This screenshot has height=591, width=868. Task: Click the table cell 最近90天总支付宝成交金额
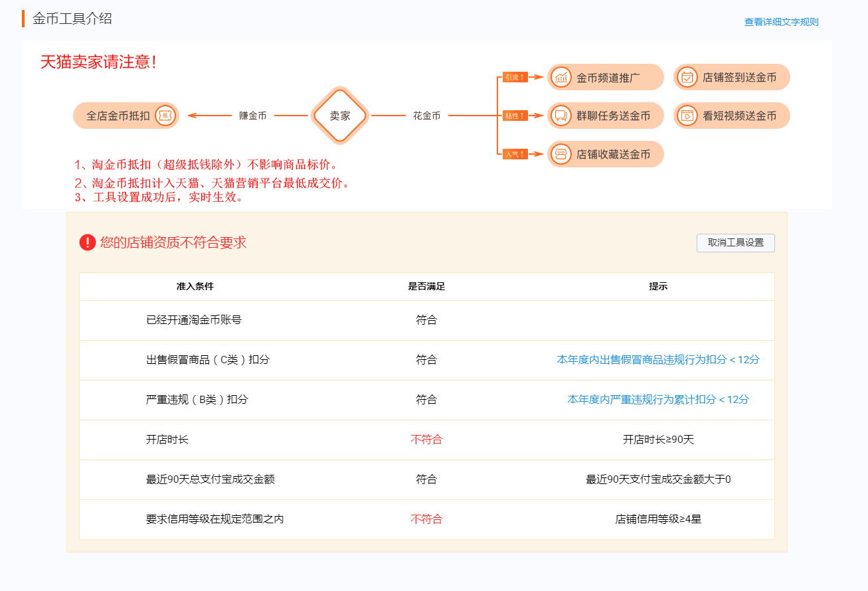[x=211, y=479]
